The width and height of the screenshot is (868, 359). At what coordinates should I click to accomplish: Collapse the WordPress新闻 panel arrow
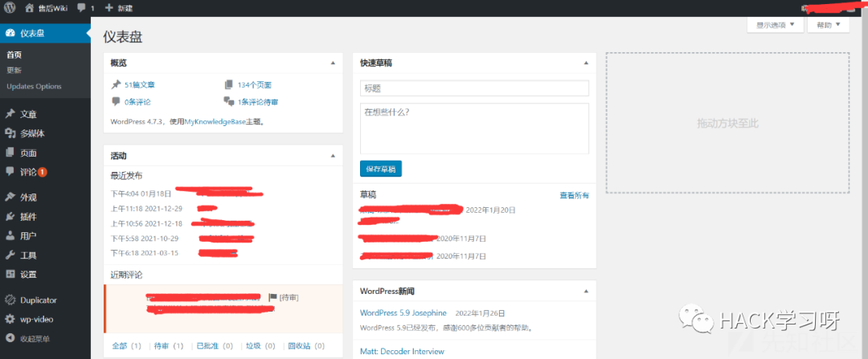pyautogui.click(x=586, y=291)
